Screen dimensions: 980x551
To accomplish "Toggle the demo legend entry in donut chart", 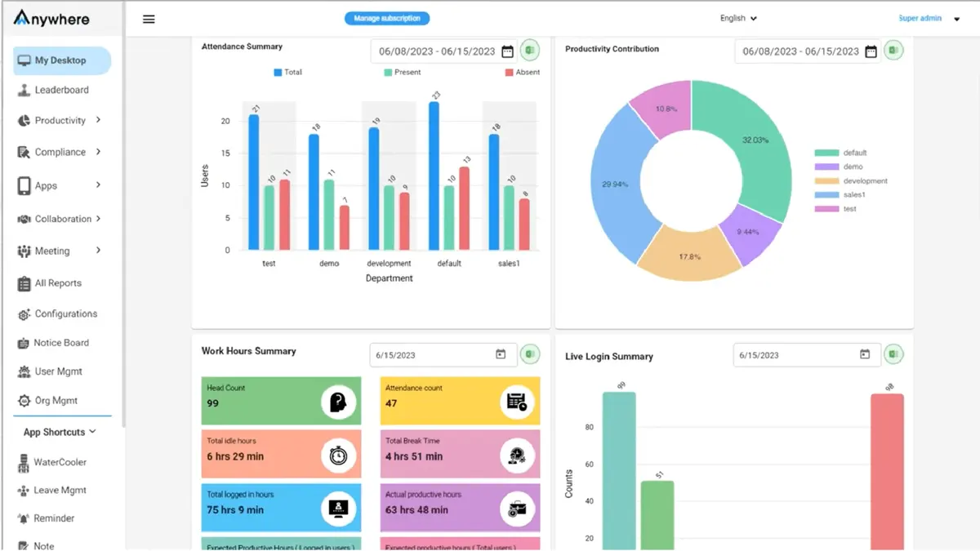I will tap(839, 167).
